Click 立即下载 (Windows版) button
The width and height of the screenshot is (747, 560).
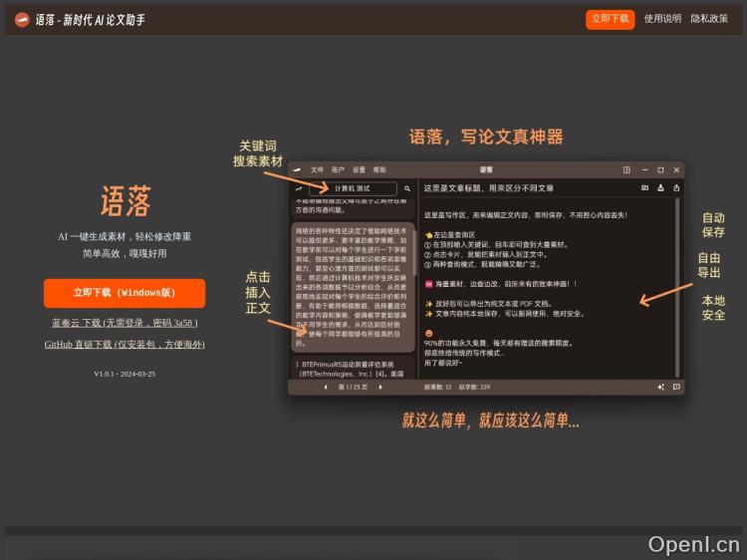pyautogui.click(x=124, y=293)
